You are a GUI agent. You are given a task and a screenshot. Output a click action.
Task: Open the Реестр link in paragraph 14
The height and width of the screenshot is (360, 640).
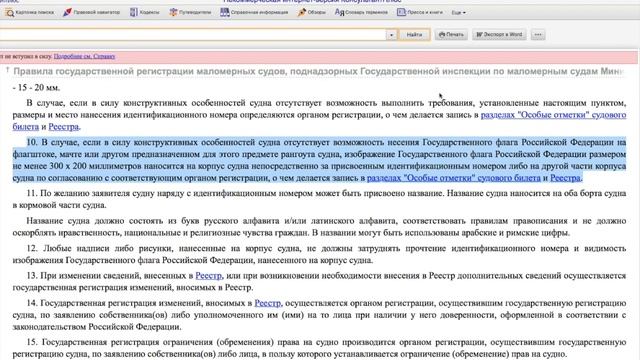[x=267, y=303]
